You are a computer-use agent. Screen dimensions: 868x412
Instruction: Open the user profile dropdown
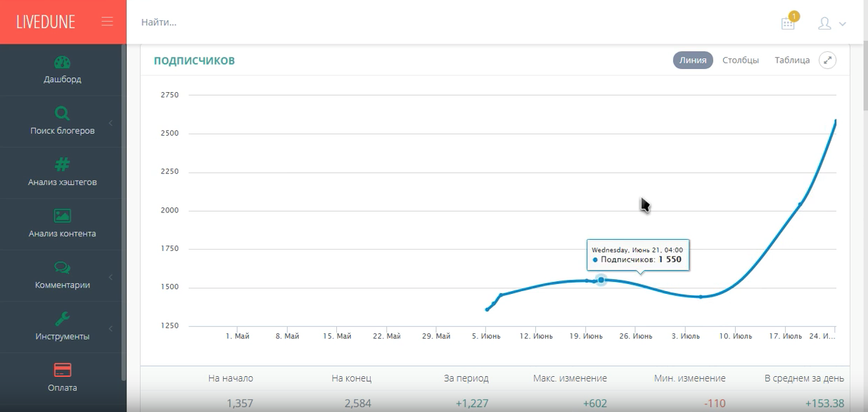(831, 23)
